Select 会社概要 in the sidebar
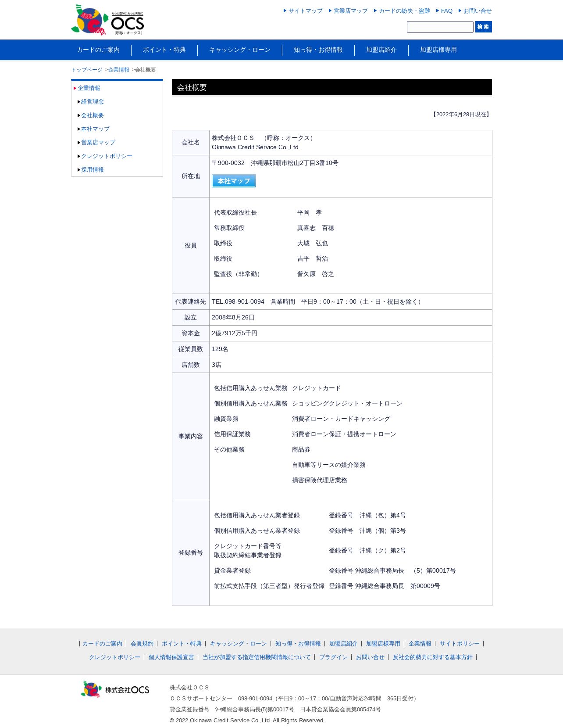This screenshot has width=563, height=728. (93, 115)
